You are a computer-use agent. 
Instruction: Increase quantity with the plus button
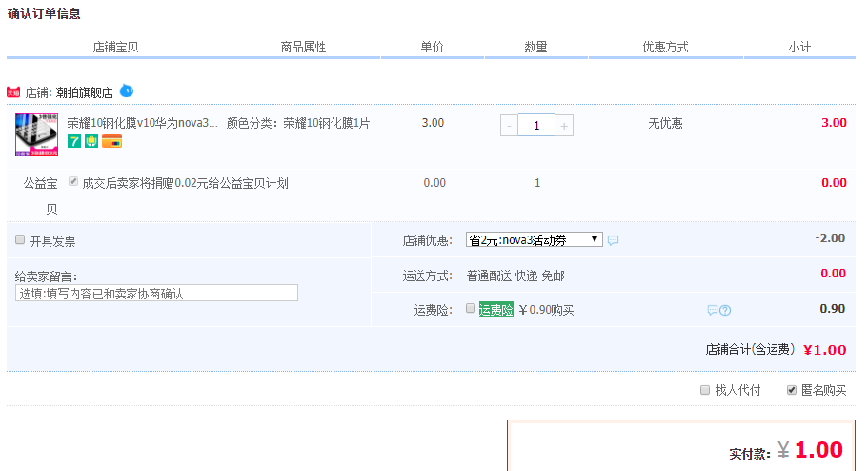pyautogui.click(x=564, y=126)
